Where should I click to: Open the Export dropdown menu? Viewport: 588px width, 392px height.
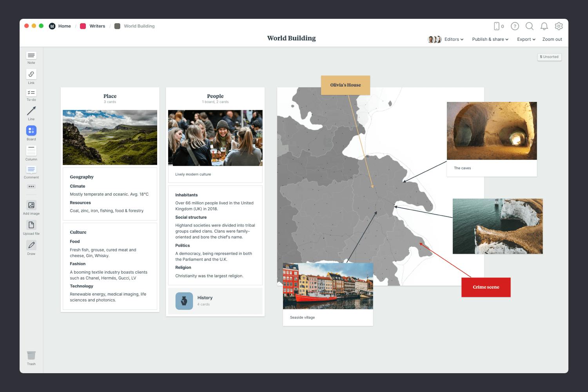(526, 39)
